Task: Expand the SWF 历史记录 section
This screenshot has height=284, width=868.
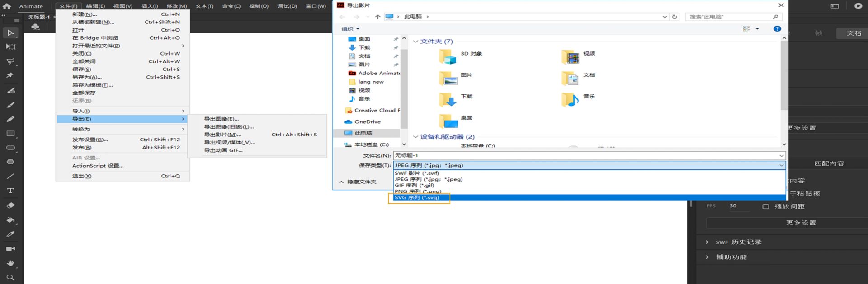Action: click(x=707, y=242)
